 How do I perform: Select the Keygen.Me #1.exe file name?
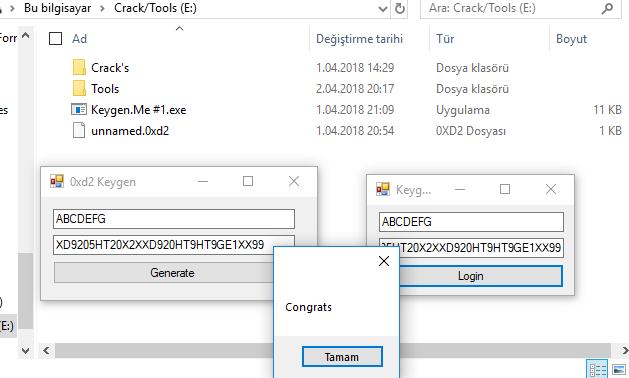pos(138,110)
